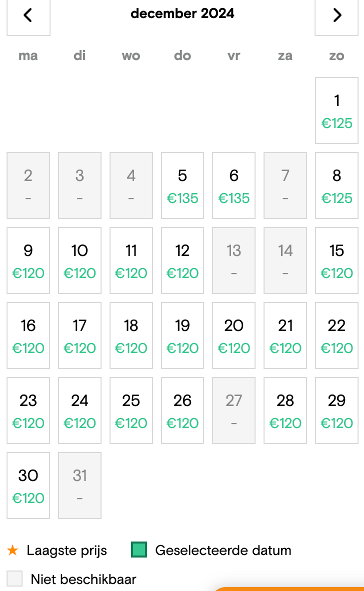Select December 1 priced €125
364x591 pixels.
(337, 111)
